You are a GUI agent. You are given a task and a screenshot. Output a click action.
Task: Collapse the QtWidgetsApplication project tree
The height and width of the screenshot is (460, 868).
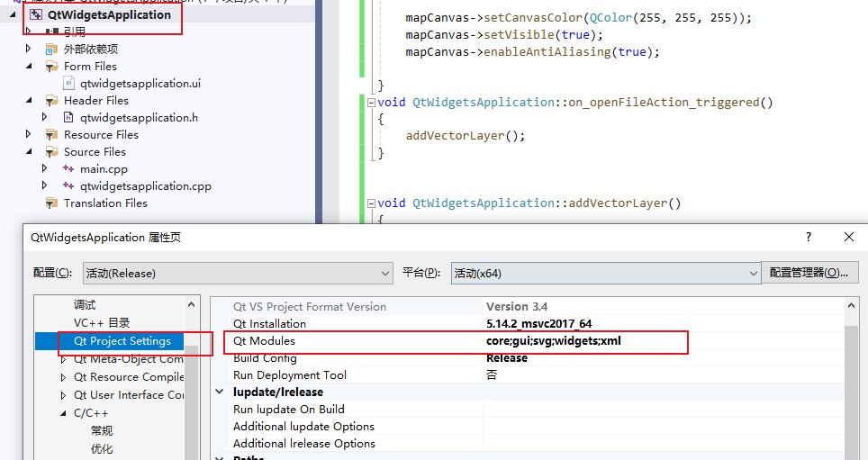click(x=14, y=15)
